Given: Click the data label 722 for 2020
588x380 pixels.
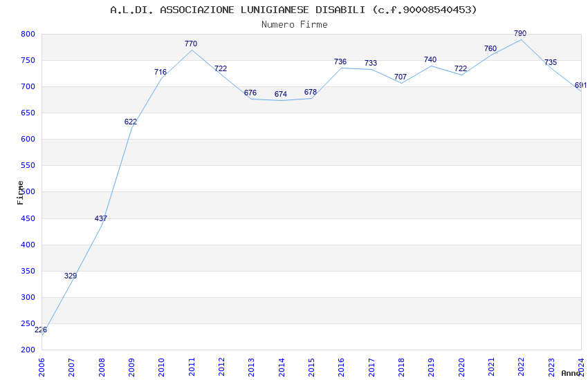Looking at the screenshot, I should (461, 68).
